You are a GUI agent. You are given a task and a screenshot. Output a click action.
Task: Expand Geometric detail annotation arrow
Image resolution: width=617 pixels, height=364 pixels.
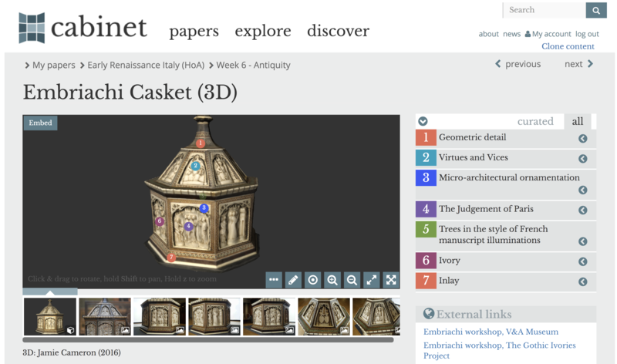click(x=583, y=139)
